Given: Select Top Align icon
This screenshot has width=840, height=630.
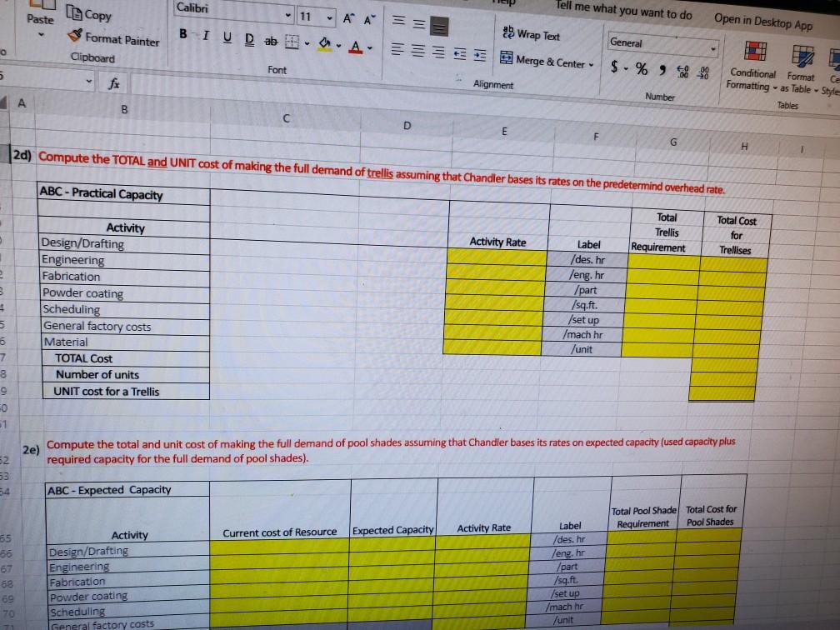Looking at the screenshot, I should click(398, 21).
